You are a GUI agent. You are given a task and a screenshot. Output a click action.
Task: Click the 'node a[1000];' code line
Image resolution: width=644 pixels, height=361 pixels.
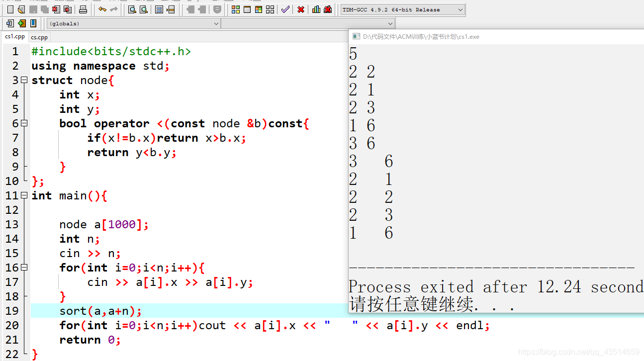(104, 225)
